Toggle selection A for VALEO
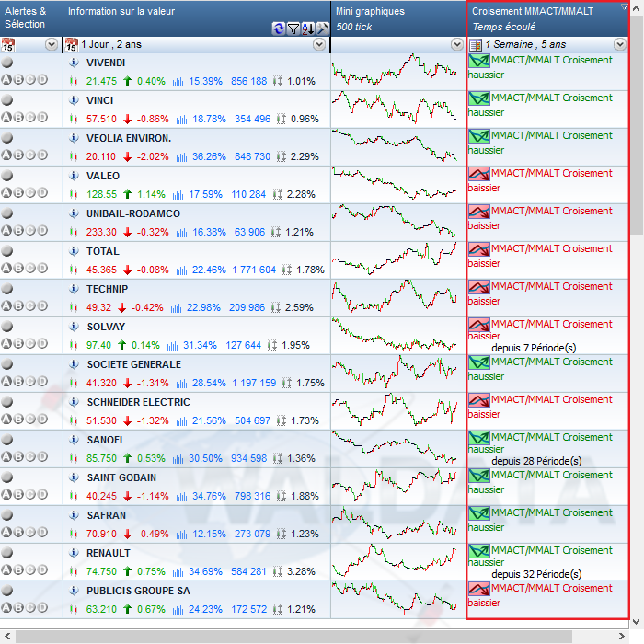 coord(6,192)
